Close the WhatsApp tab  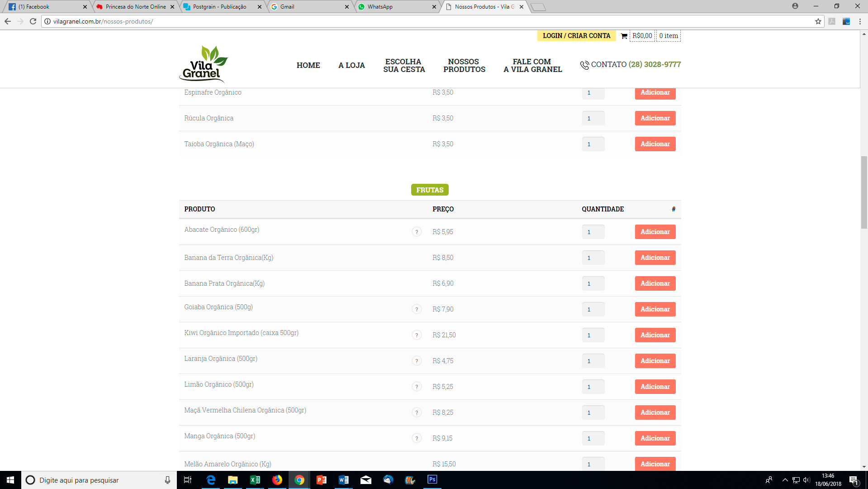434,7
